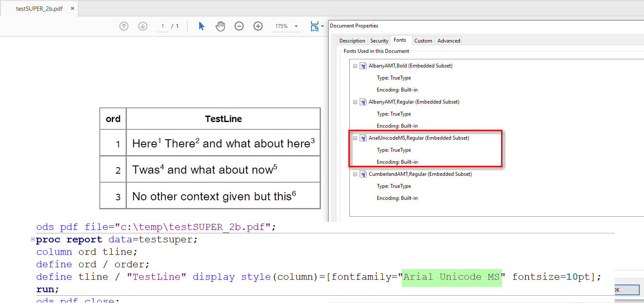The height and width of the screenshot is (303, 644).
Task: Collapse the AlbanyAMT,Bold font entry
Action: [355, 65]
